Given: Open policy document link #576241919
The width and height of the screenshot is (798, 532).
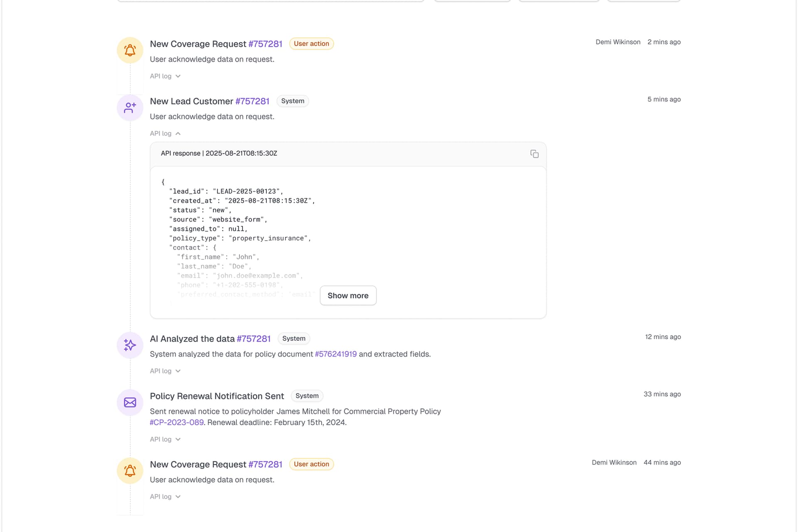Looking at the screenshot, I should point(335,354).
